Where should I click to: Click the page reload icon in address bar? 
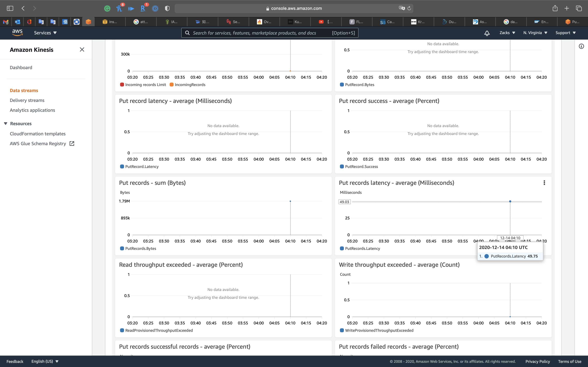click(x=409, y=8)
